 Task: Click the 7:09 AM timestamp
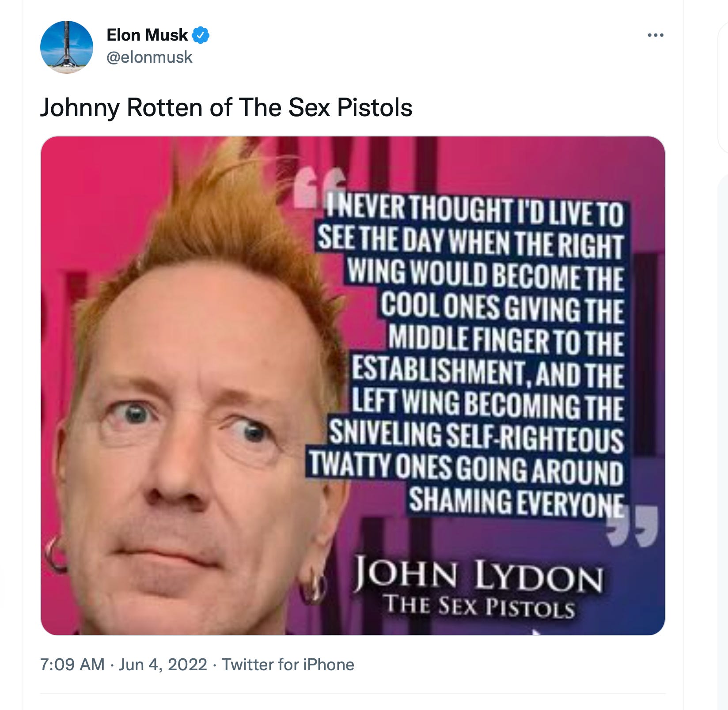pyautogui.click(x=72, y=664)
